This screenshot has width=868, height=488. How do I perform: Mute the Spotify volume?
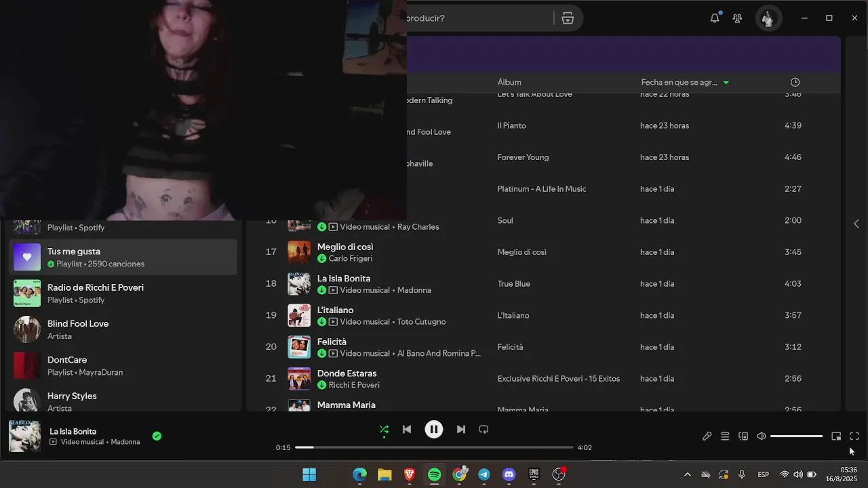tap(762, 436)
